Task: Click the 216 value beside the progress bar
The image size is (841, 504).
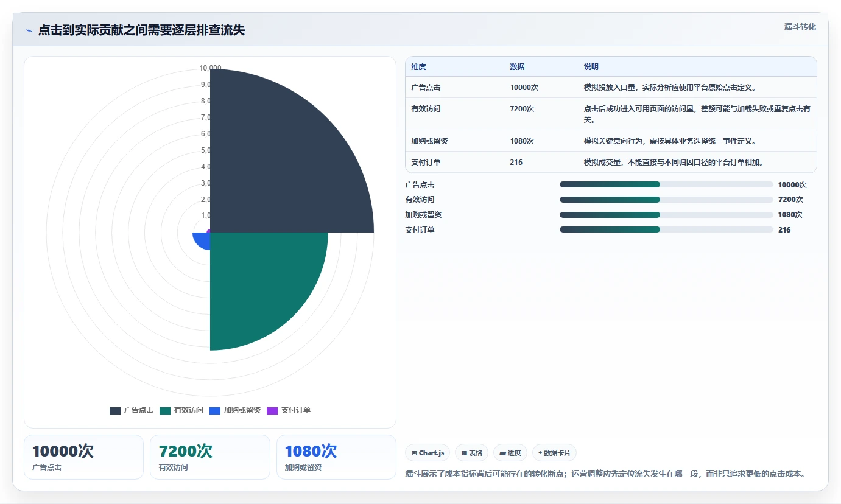Action: (x=784, y=229)
